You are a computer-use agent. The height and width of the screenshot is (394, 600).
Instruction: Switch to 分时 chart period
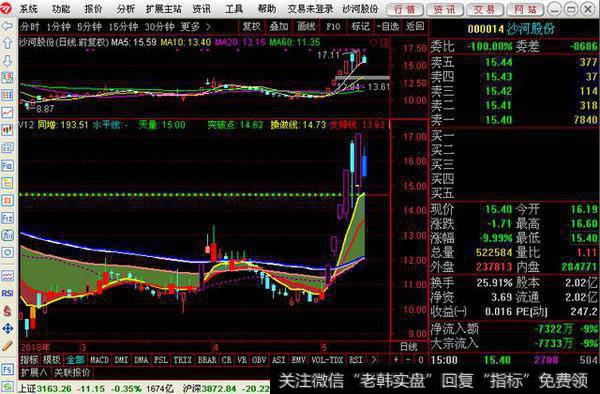[30, 27]
